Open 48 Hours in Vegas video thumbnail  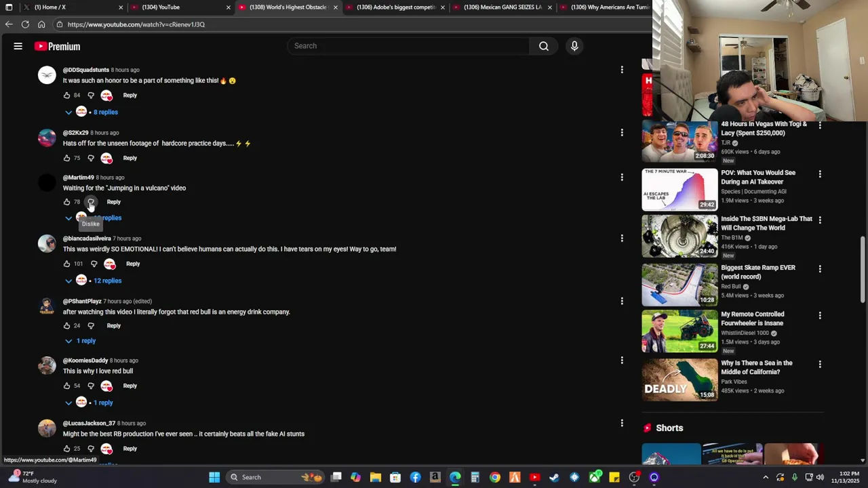pos(679,142)
